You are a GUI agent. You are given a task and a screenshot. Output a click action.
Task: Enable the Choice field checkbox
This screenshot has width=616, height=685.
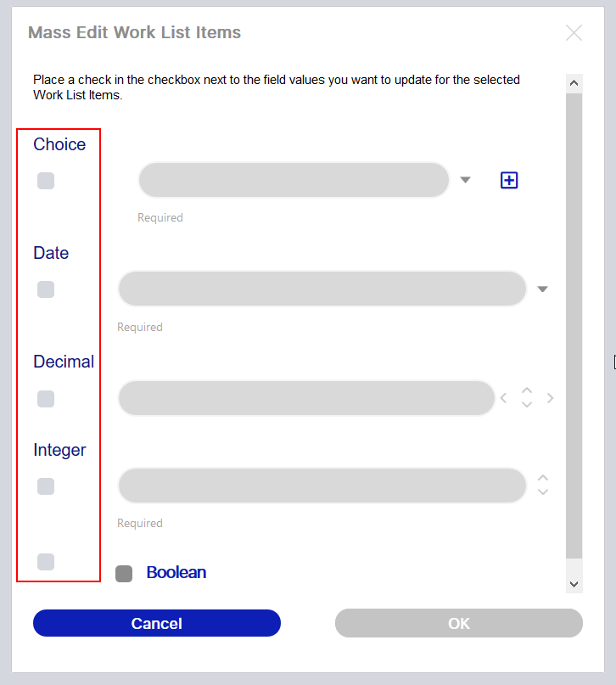(46, 181)
